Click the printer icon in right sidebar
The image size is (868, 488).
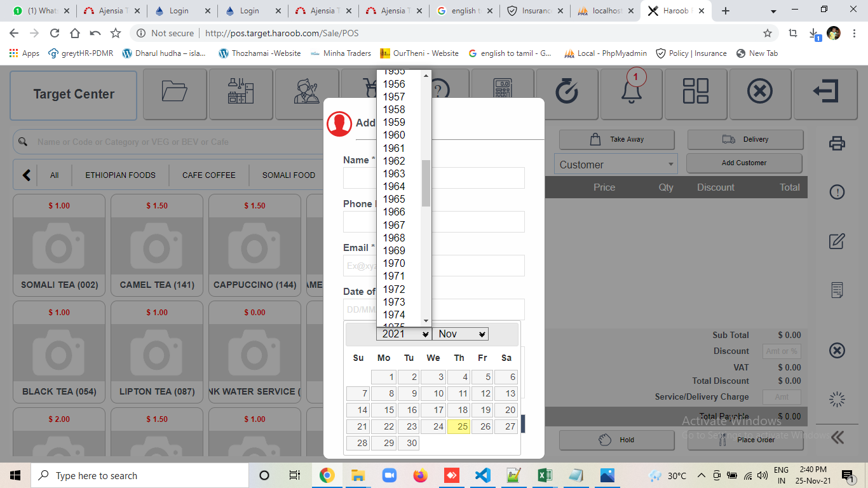click(x=837, y=143)
